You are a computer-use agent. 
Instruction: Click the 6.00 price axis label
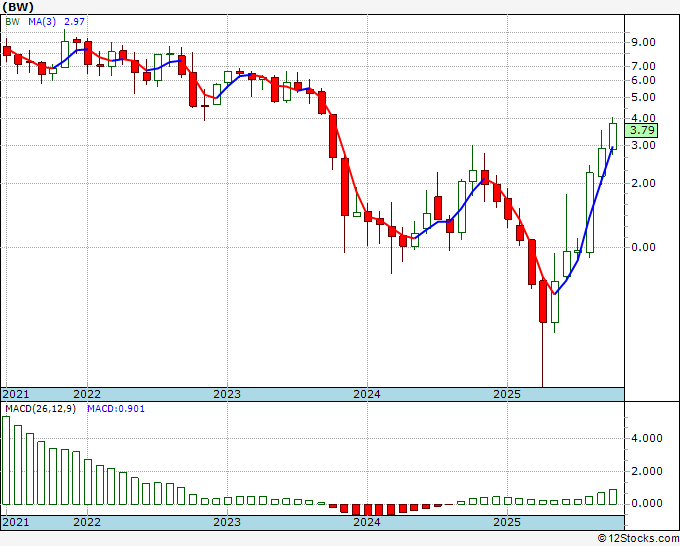643,80
